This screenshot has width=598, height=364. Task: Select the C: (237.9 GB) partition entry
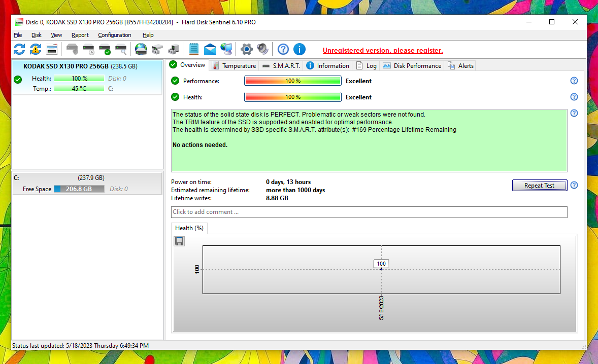[x=87, y=184]
